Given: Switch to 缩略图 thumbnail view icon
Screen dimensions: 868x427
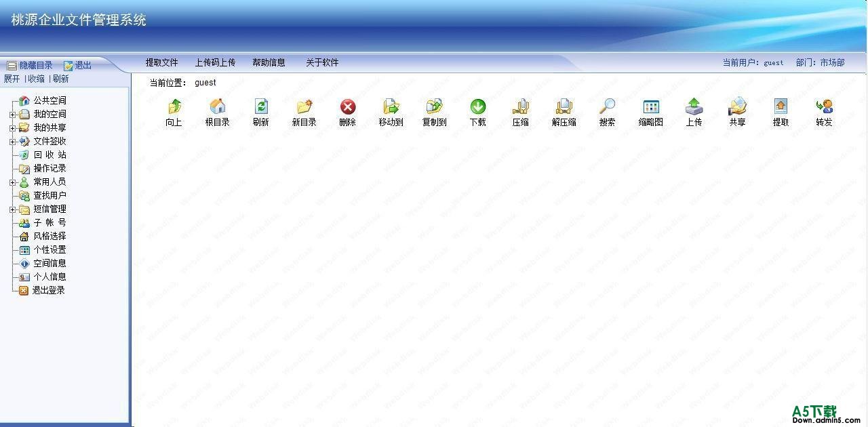Looking at the screenshot, I should pyautogui.click(x=651, y=106).
